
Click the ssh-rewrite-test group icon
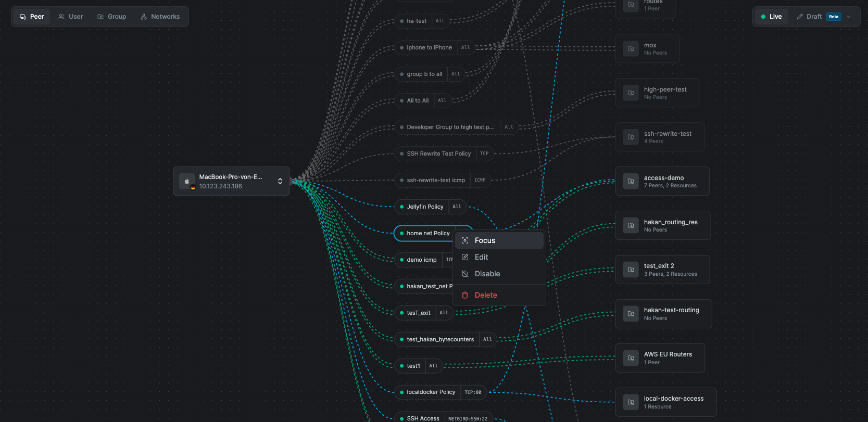point(631,137)
